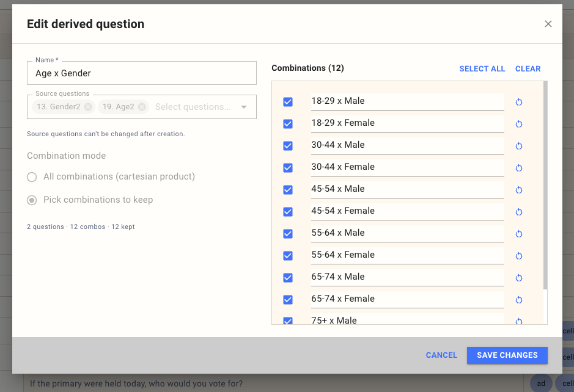Reset the 55-64 x Female label

point(519,256)
